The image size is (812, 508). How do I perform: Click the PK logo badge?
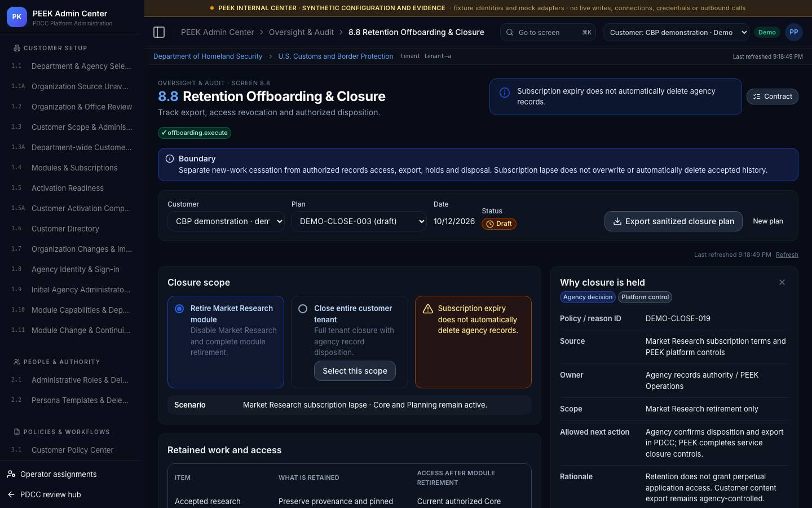click(x=17, y=17)
